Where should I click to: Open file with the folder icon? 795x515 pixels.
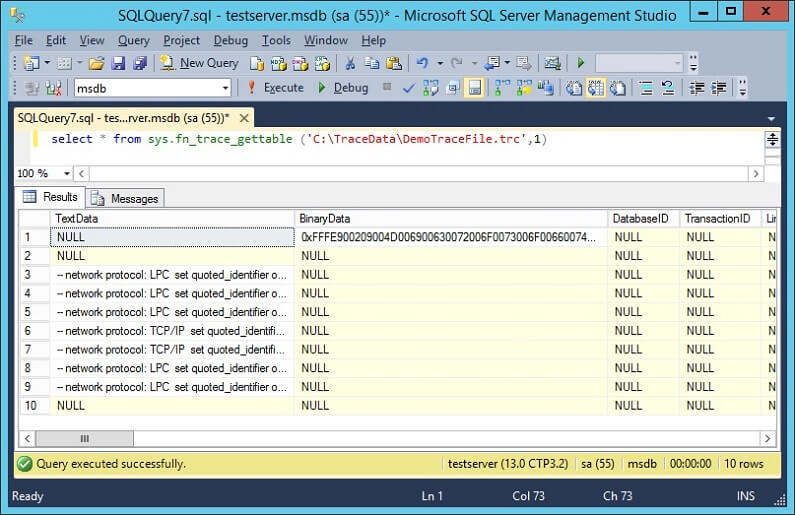click(96, 63)
